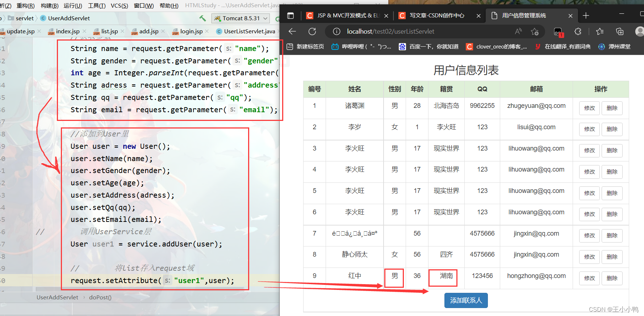This screenshot has width=644, height=316.
Task: Open the browser profile avatar
Action: [640, 31]
